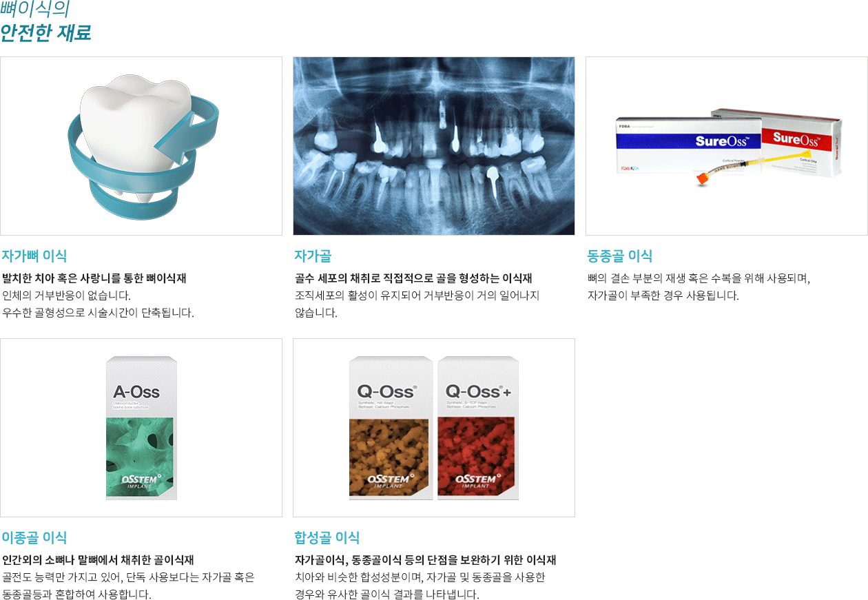Click the 자가골이 부족한 경우 사용됩니다 sentence
Screen dimensions: 868x600
click(x=663, y=296)
